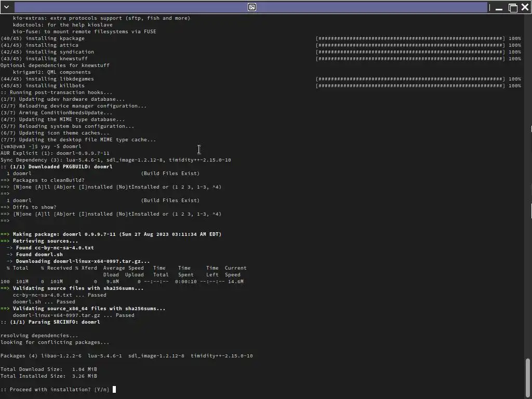This screenshot has height=399, width=532.
Task: Click 'Found cc-by-nc-sa-4.0.txt' line
Action: point(50,248)
